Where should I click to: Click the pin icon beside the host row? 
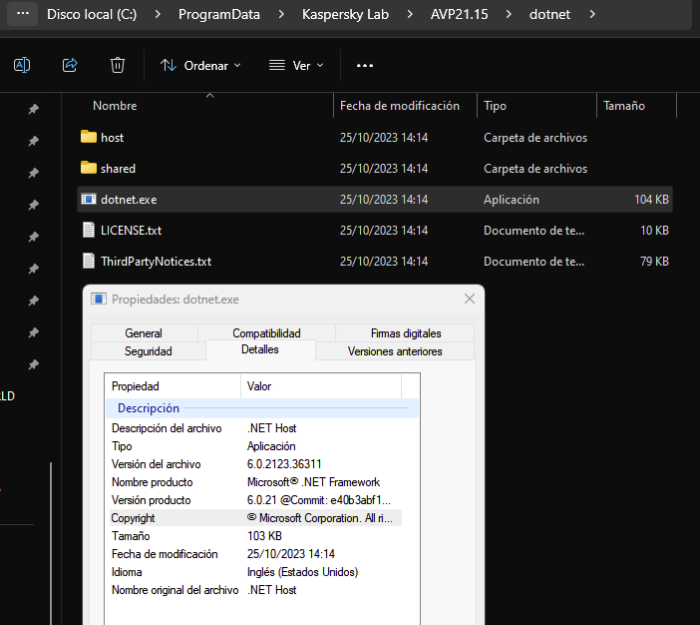[33, 141]
